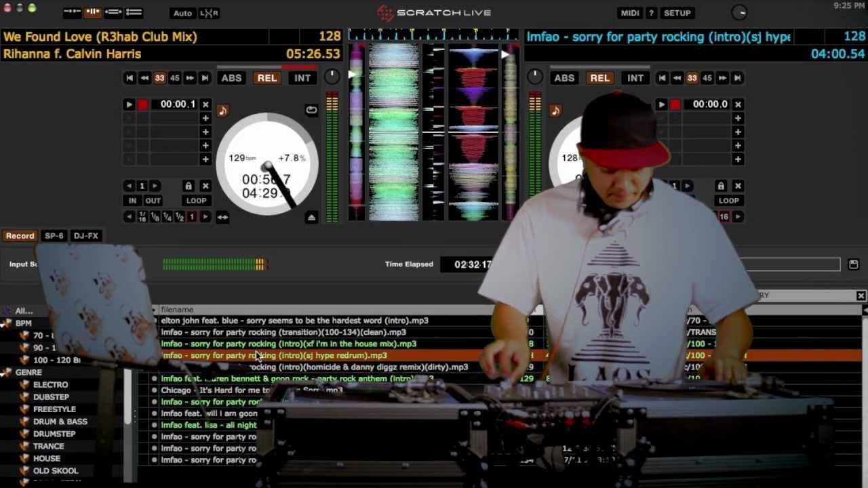Select the Classic Horizontal display mode icon
Screen dimensions: 868x488
[x=113, y=12]
